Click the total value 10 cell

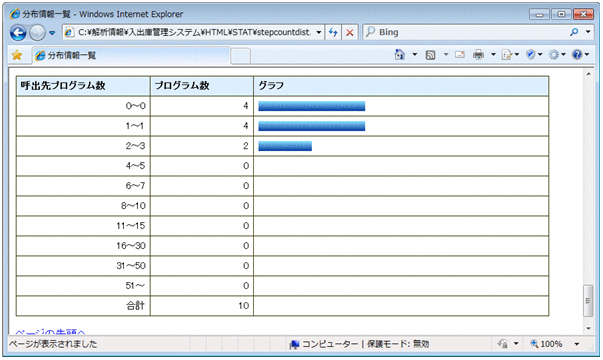pyautogui.click(x=202, y=306)
